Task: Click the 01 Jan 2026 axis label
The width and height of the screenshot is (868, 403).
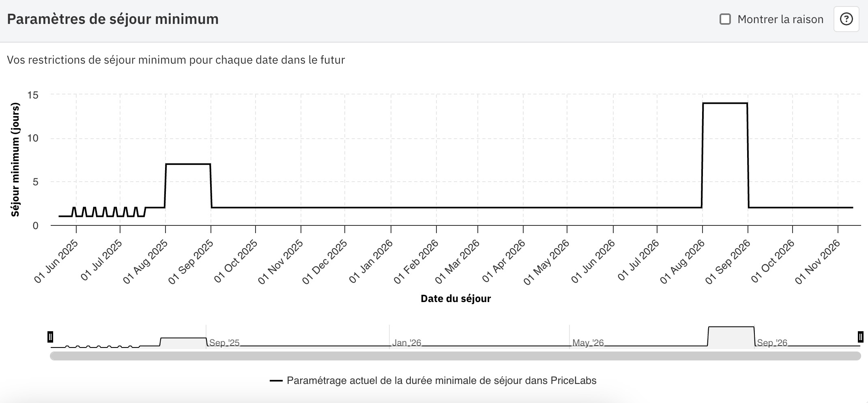Action: (x=371, y=262)
